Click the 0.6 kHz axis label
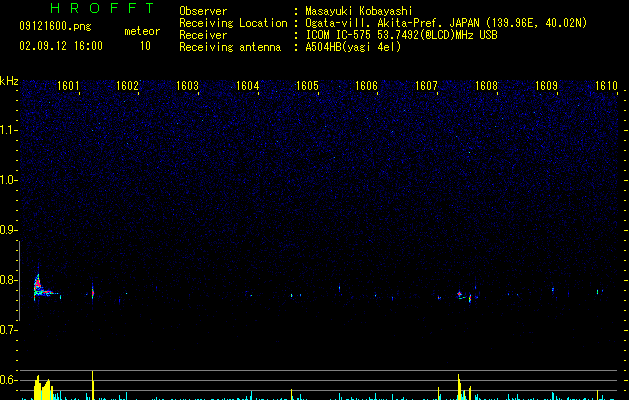 (9, 380)
